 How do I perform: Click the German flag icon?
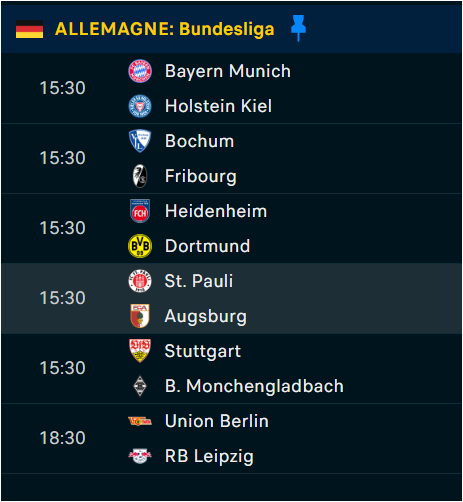coord(29,29)
